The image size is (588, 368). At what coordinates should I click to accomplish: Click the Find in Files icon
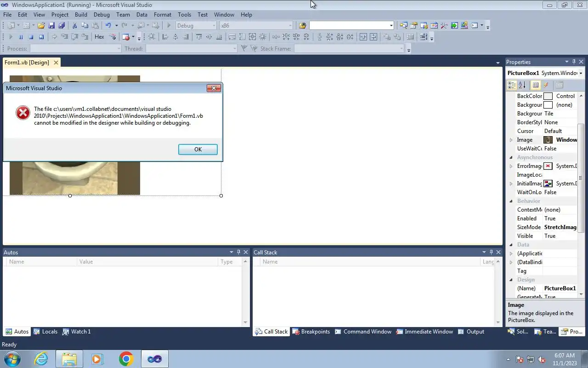coord(302,25)
